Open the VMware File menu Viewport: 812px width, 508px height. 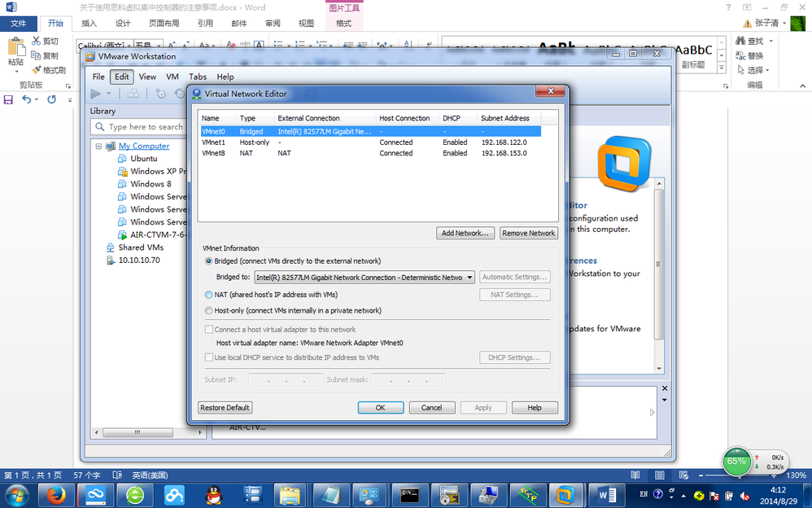click(x=98, y=77)
